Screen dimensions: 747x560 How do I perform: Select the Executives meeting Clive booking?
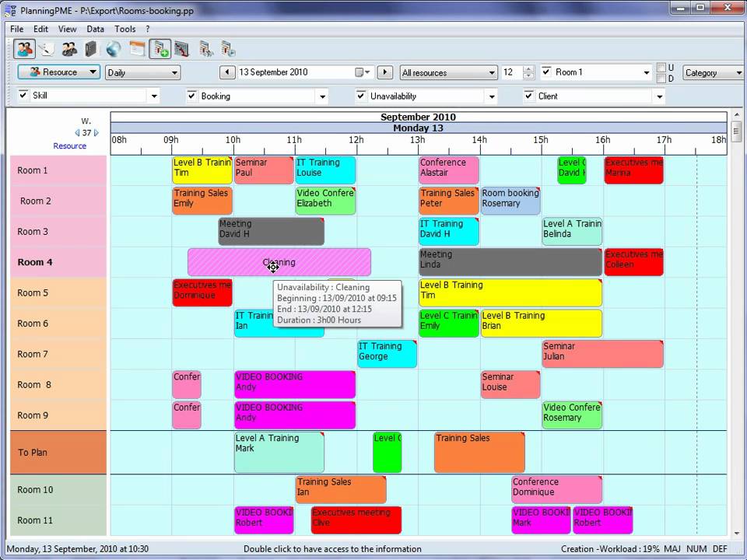tap(356, 520)
